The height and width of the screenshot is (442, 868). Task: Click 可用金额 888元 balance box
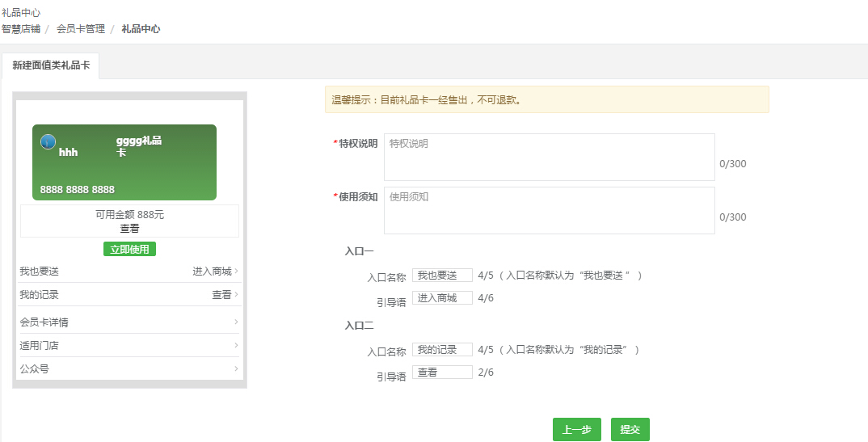pyautogui.click(x=129, y=221)
